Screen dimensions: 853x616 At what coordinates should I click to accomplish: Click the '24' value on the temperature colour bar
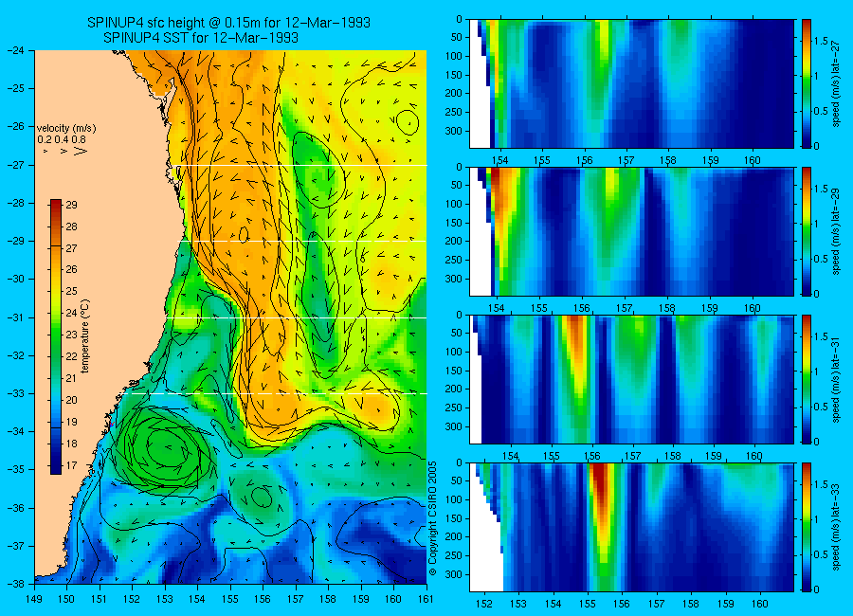tap(71, 313)
